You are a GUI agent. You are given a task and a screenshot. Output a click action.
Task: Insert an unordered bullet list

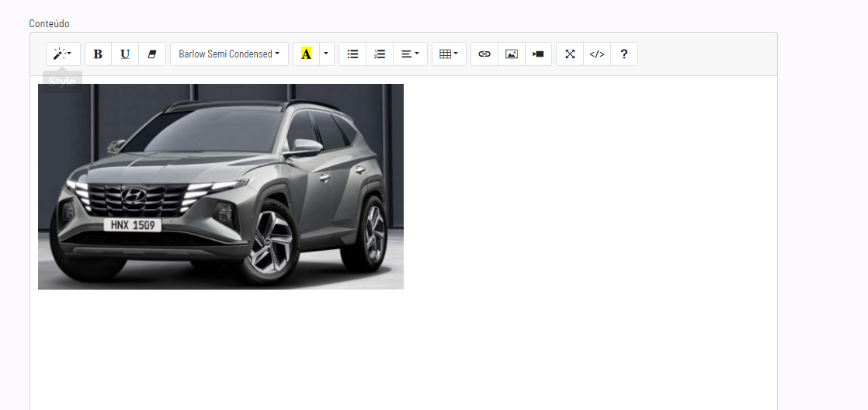point(352,54)
